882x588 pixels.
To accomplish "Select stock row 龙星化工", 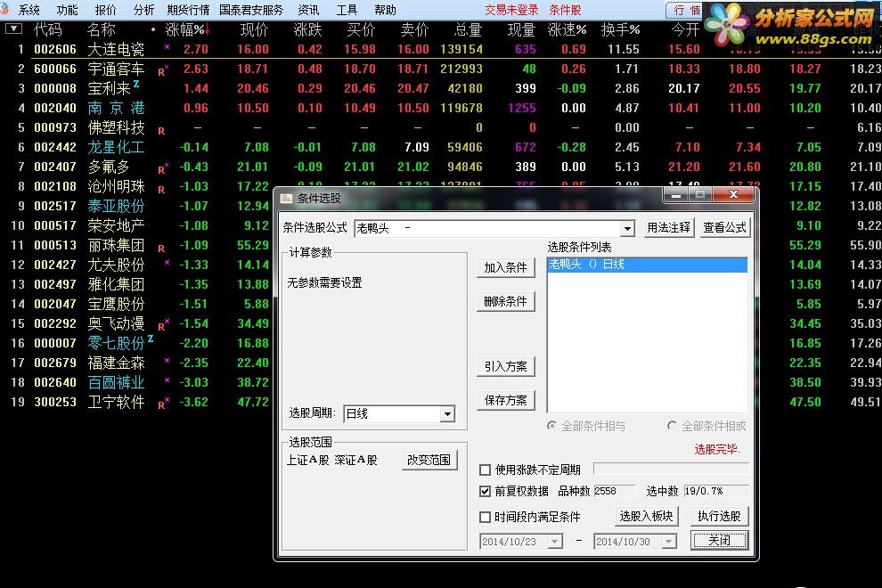I will coord(441,147).
